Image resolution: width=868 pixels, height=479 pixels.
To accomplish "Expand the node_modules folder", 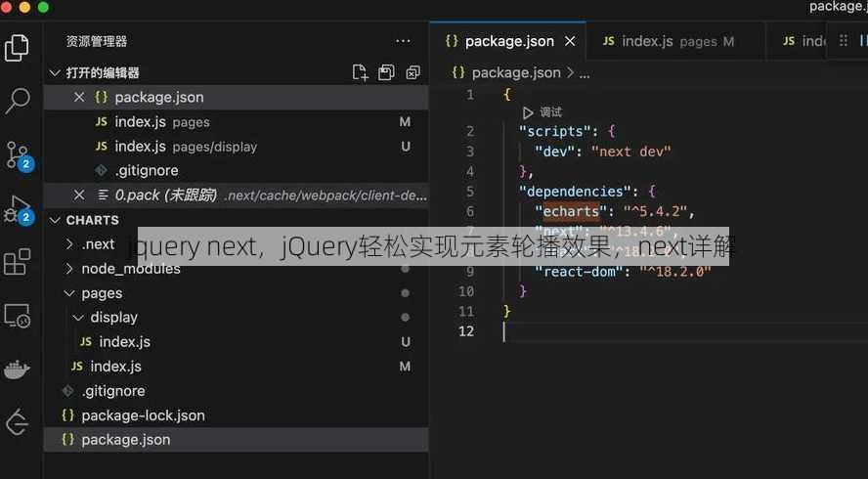I will pyautogui.click(x=69, y=269).
